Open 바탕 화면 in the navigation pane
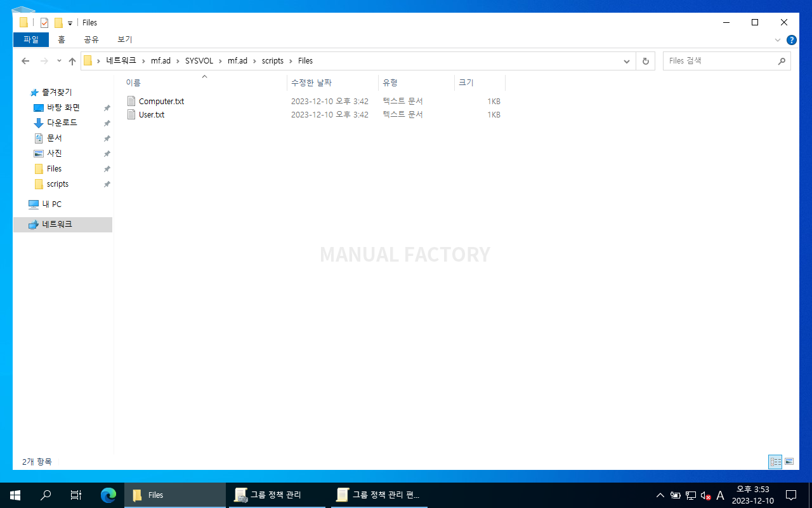 coord(63,108)
